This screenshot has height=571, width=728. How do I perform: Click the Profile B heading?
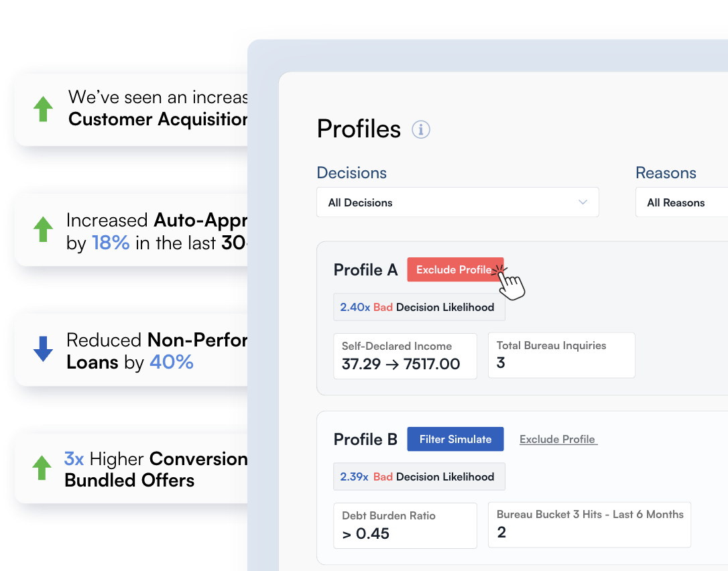[365, 439]
